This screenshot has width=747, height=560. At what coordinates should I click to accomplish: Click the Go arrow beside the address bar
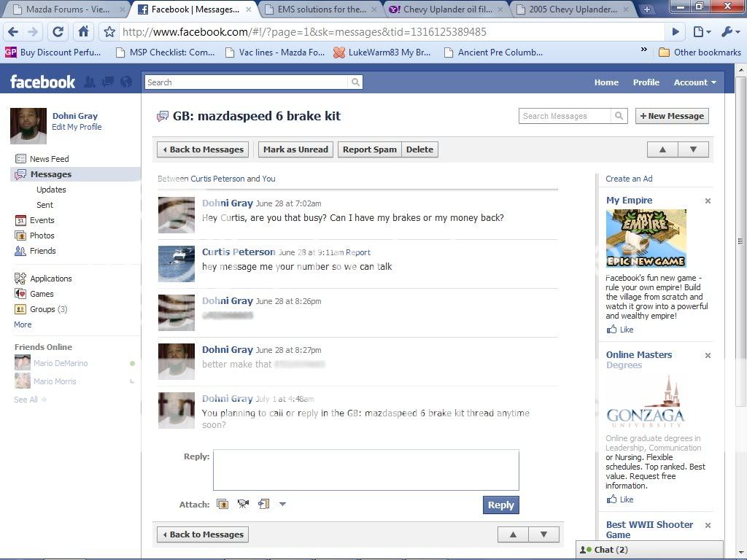[676, 32]
